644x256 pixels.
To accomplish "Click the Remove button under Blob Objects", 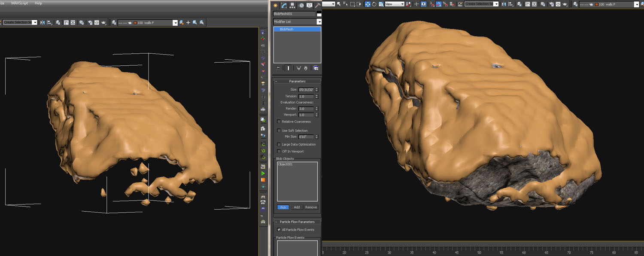I will click(311, 207).
